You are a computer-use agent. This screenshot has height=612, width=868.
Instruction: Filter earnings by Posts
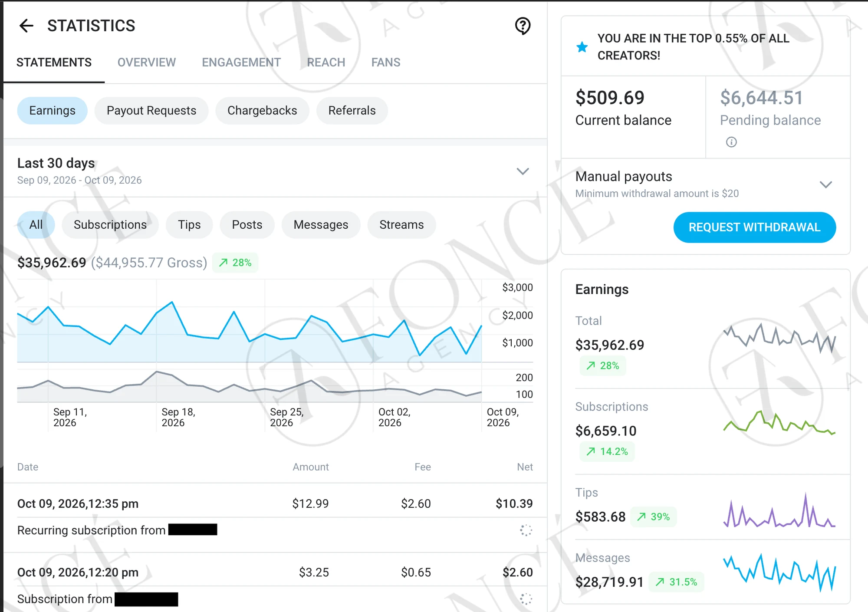tap(247, 225)
